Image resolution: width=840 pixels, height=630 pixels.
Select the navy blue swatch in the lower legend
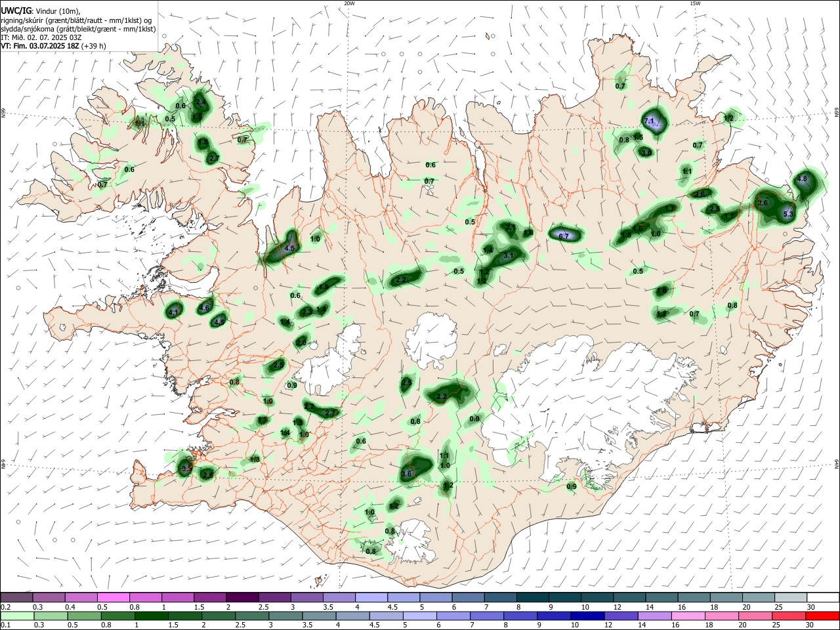coord(587,616)
